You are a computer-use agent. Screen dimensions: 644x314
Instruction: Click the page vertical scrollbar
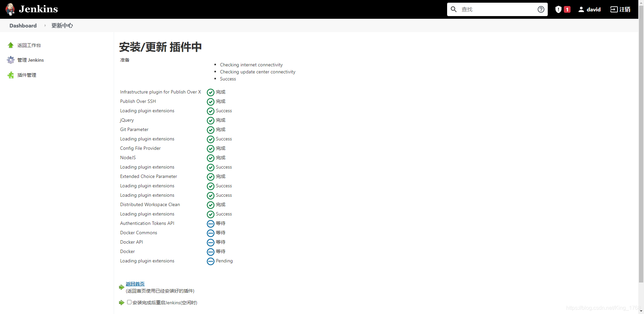(641, 144)
